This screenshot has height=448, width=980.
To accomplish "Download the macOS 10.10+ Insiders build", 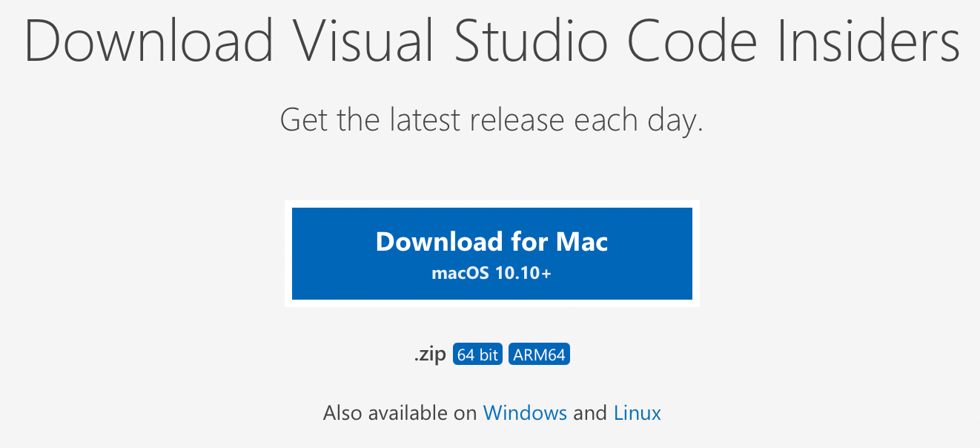I will [491, 252].
